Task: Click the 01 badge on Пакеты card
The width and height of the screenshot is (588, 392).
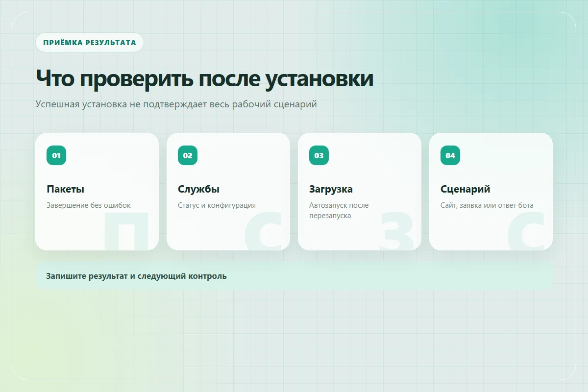Action: click(56, 155)
